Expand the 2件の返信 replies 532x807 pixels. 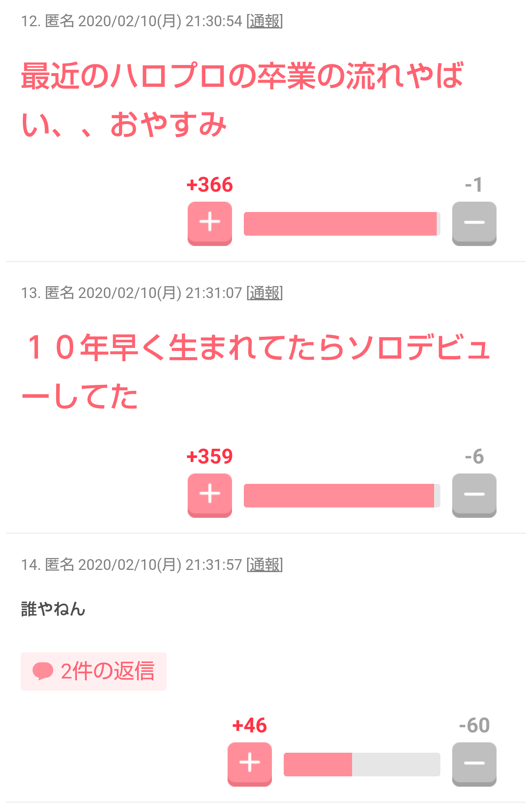[93, 671]
